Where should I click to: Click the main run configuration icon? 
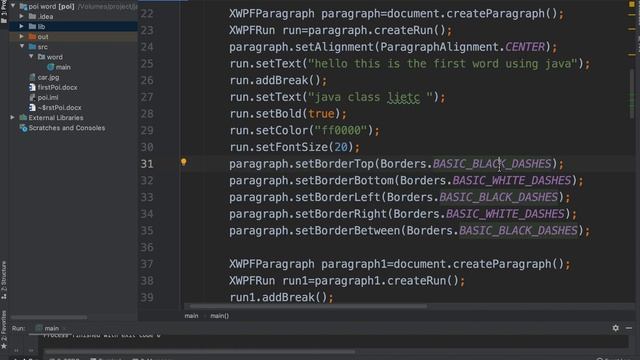[39, 328]
